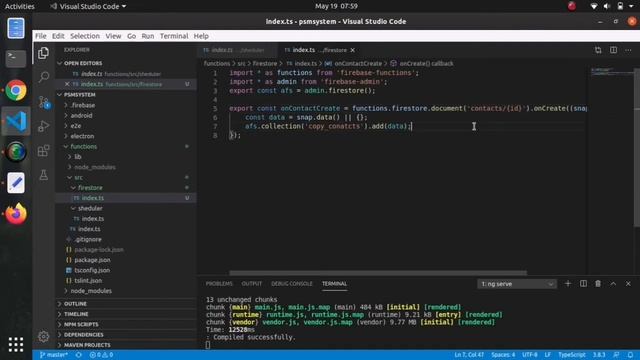Open the Search view in activity bar
The width and height of the screenshot is (640, 360).
[x=43, y=77]
